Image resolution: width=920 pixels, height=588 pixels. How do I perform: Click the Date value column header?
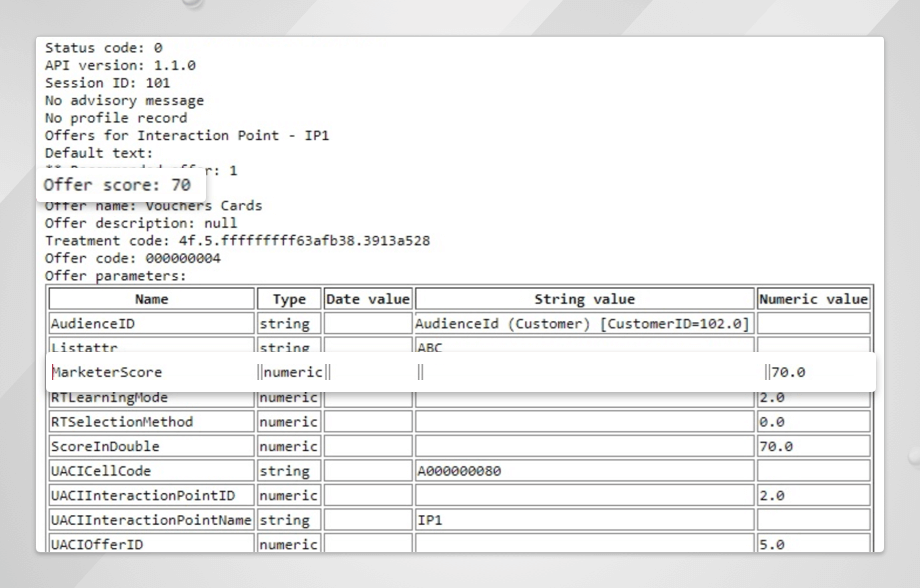pyautogui.click(x=368, y=299)
